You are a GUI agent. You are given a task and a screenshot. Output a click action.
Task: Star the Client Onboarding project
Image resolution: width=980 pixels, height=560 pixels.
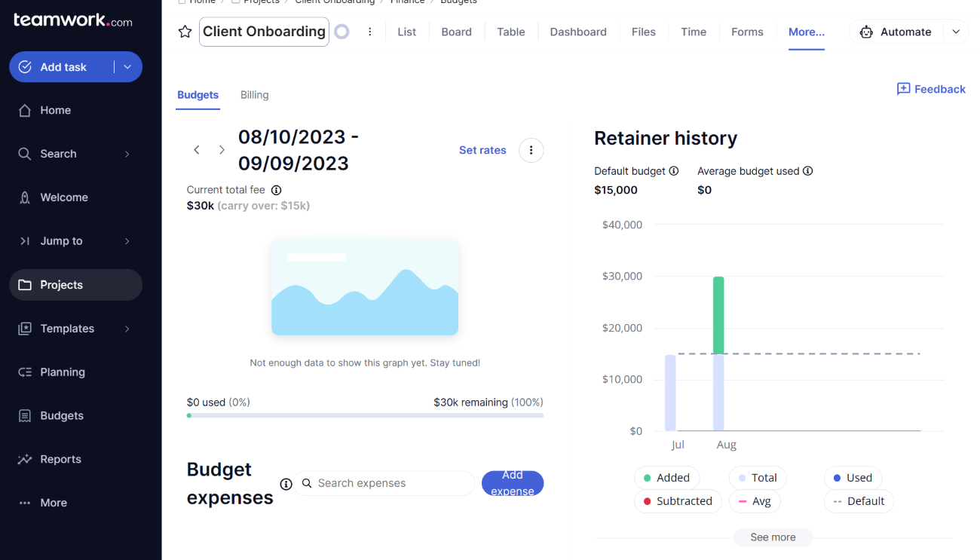[x=185, y=32]
